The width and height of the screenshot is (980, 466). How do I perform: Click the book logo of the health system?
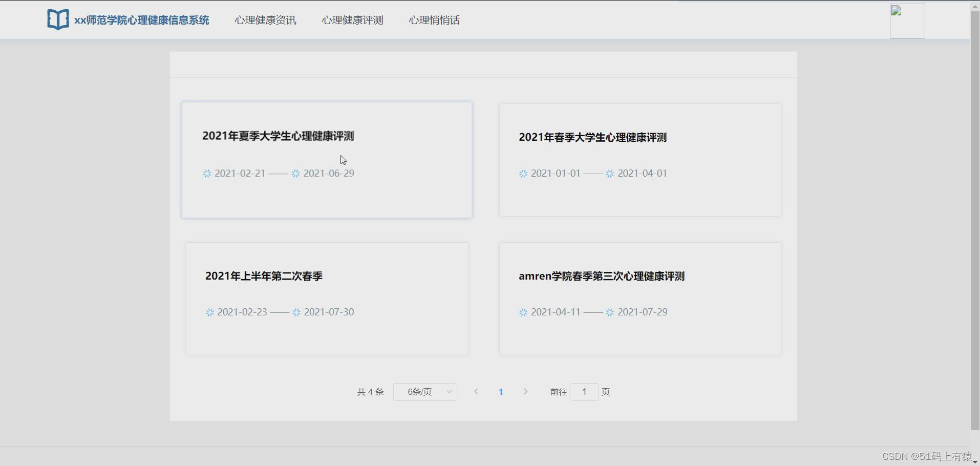(x=58, y=19)
